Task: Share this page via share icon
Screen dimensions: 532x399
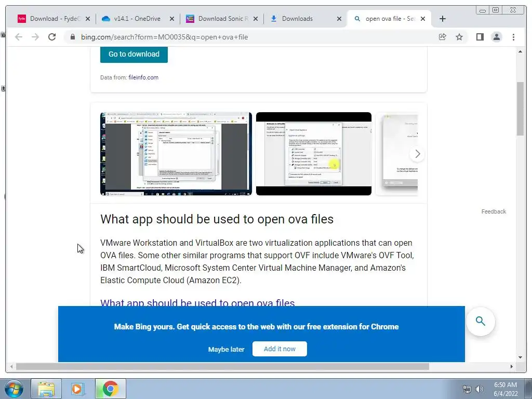Action: 443,37
